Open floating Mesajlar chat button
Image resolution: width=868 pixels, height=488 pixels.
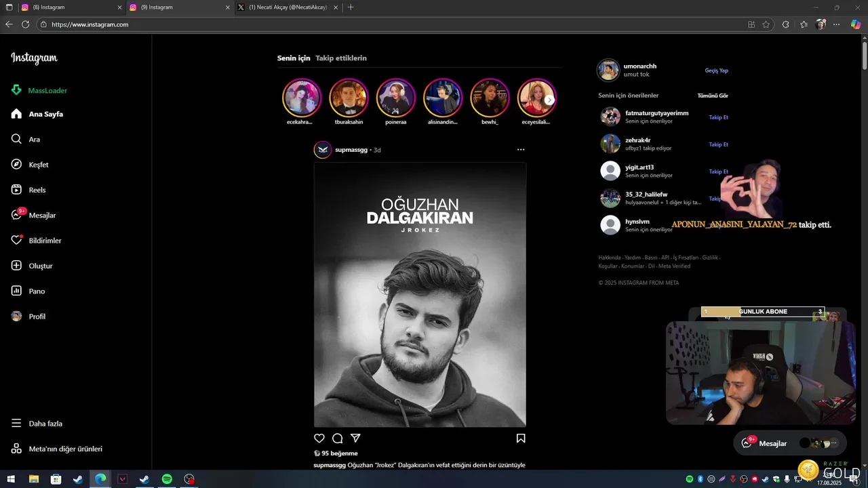790,443
